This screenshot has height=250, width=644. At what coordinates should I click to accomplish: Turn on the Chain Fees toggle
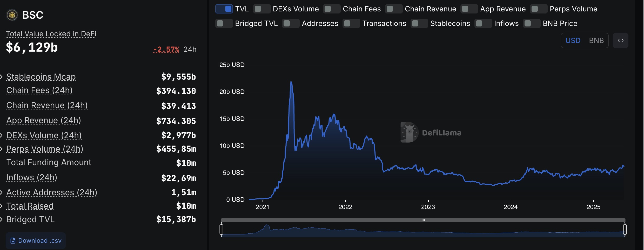point(332,9)
